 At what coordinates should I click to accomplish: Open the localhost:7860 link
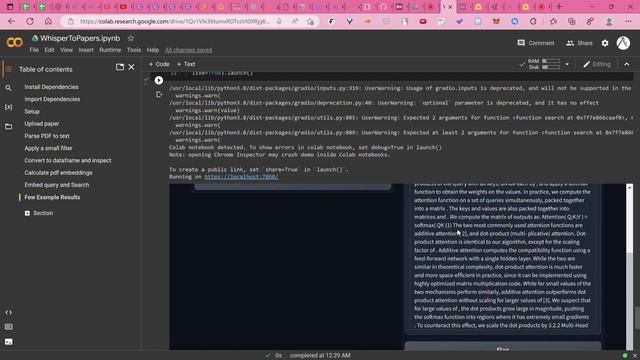pos(241,177)
